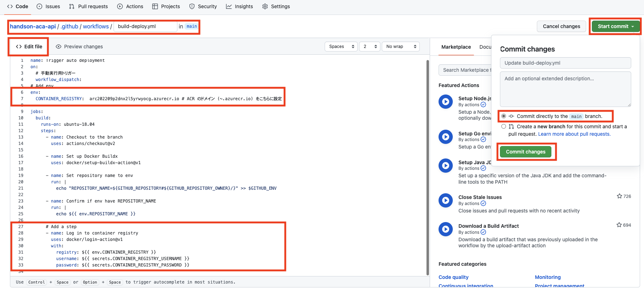Click the Featured categories heading
This screenshot has height=291, width=644.
tap(462, 264)
